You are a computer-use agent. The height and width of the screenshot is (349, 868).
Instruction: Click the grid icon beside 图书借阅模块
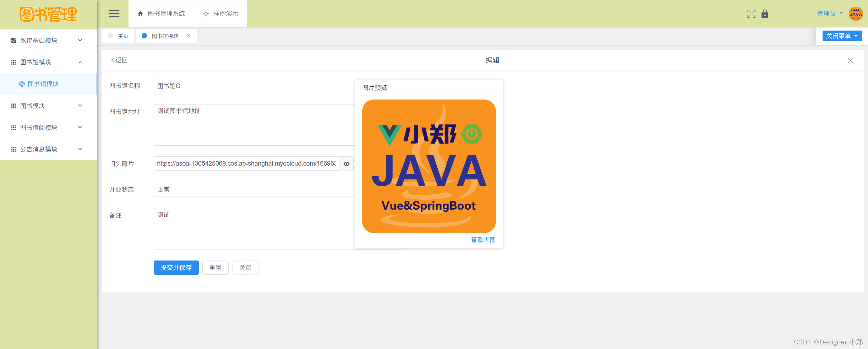tap(13, 128)
